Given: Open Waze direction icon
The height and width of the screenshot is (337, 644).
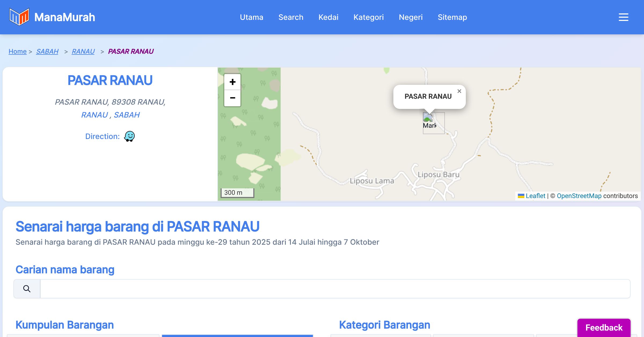Looking at the screenshot, I should (129, 136).
